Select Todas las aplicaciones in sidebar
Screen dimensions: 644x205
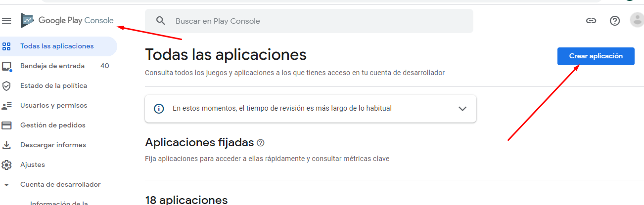(57, 46)
